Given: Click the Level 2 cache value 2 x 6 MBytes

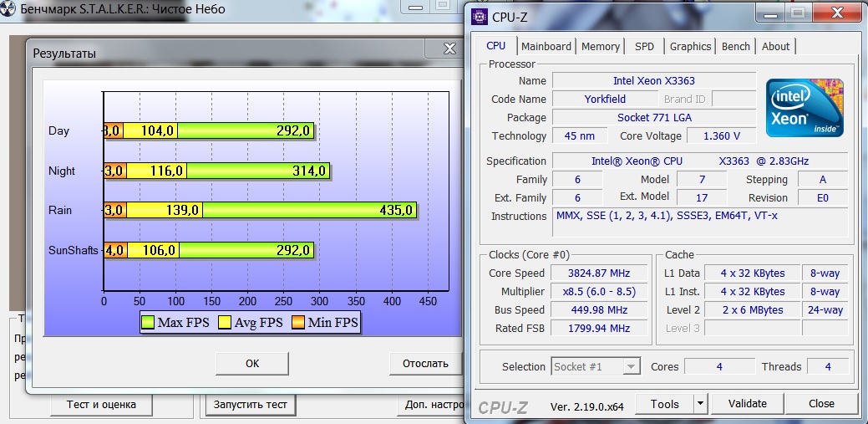Looking at the screenshot, I should [x=753, y=309].
